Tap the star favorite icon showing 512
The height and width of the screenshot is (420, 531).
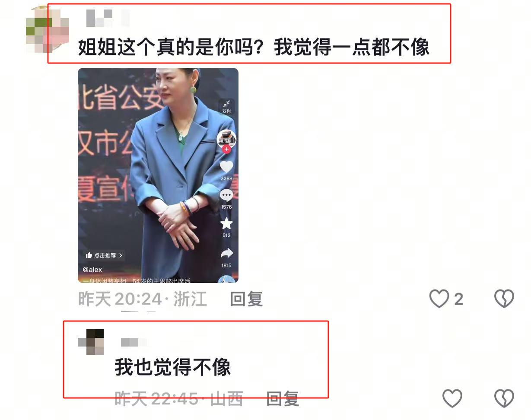coord(226,224)
